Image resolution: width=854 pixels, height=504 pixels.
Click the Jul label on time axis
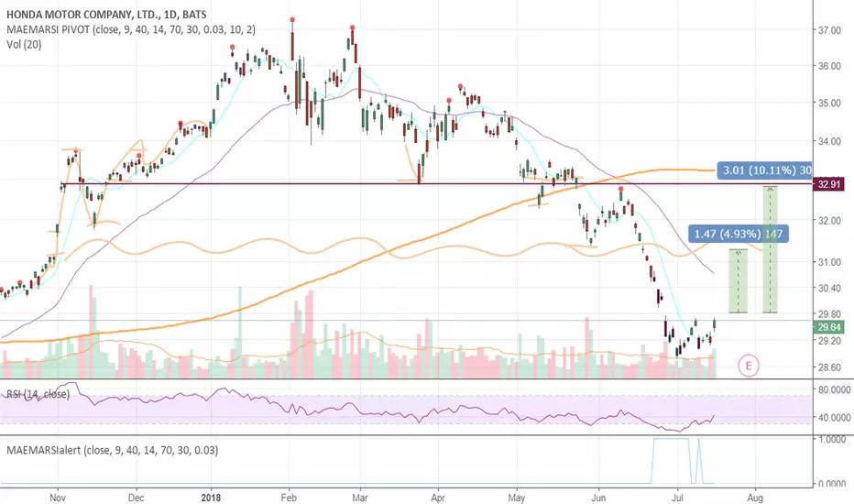click(x=678, y=498)
